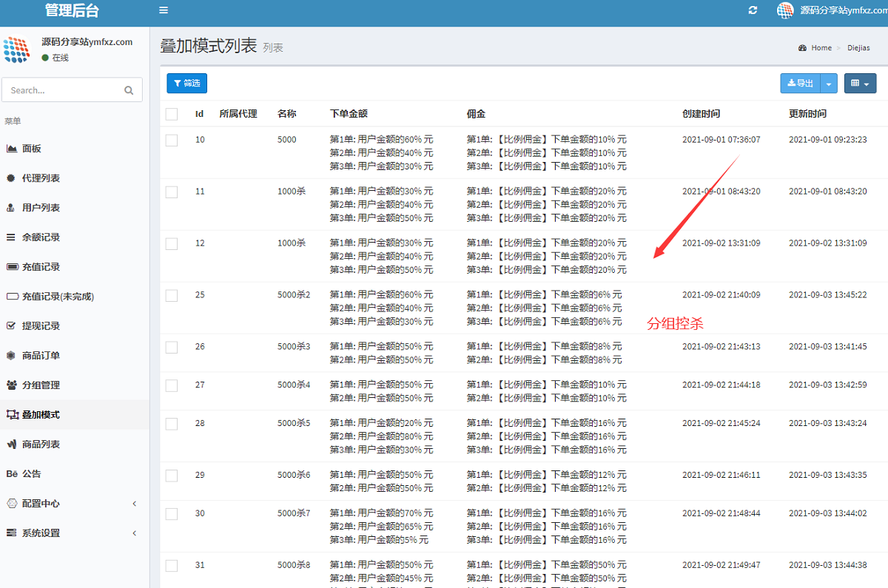Click into the sidebar Search field

tap(63, 90)
